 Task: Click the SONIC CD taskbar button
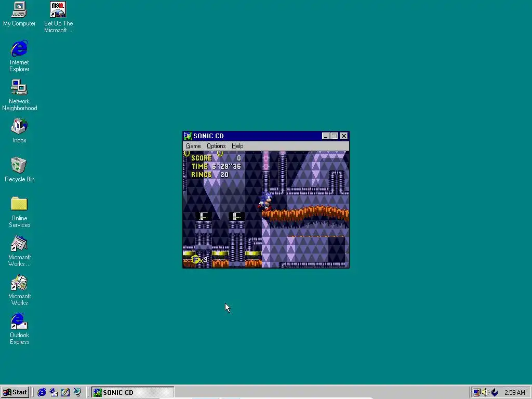tap(132, 392)
